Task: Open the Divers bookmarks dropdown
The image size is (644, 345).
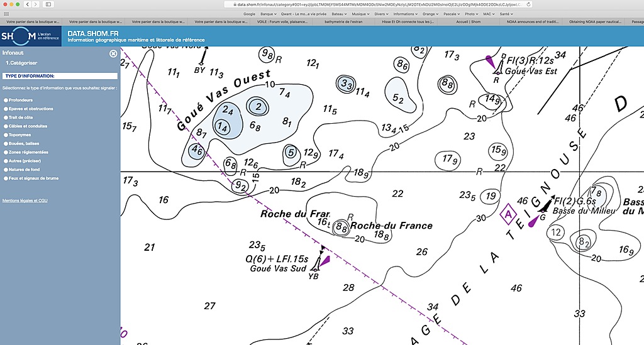Action: click(381, 14)
